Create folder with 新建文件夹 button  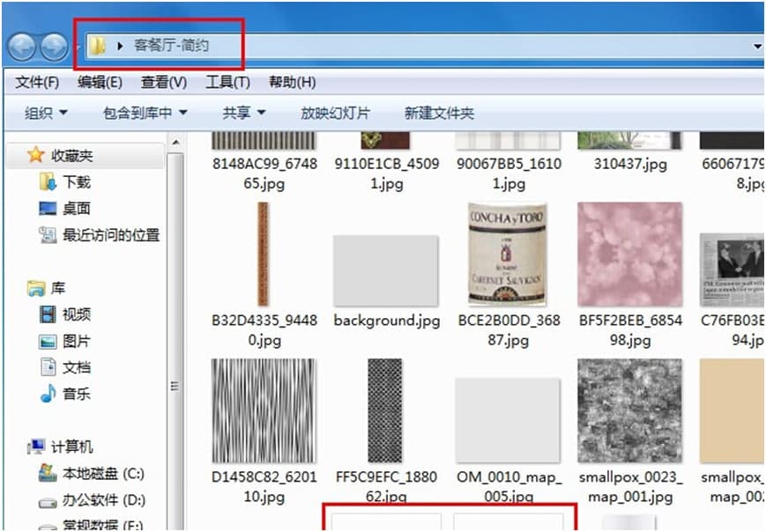click(439, 114)
